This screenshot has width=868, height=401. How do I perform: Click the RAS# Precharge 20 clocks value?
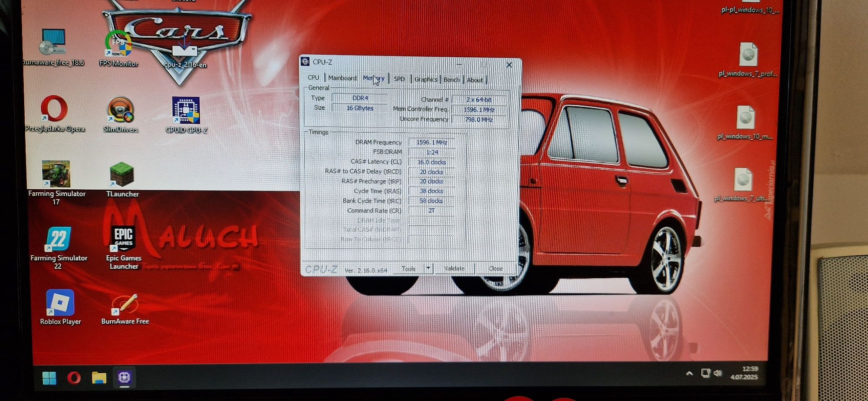[431, 181]
